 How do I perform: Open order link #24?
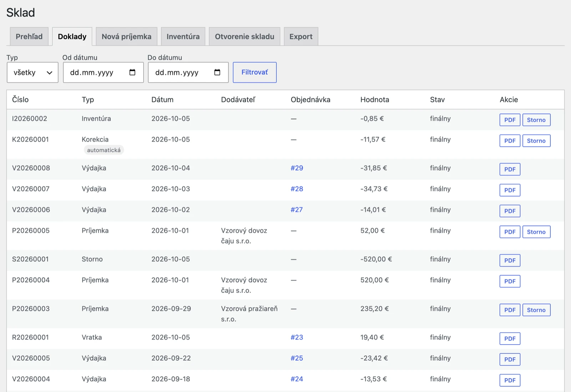pos(297,379)
